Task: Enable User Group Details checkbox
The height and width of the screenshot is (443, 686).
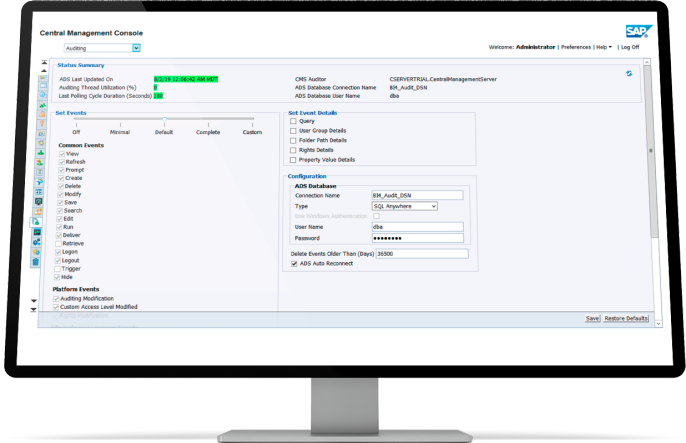Action: (x=293, y=131)
